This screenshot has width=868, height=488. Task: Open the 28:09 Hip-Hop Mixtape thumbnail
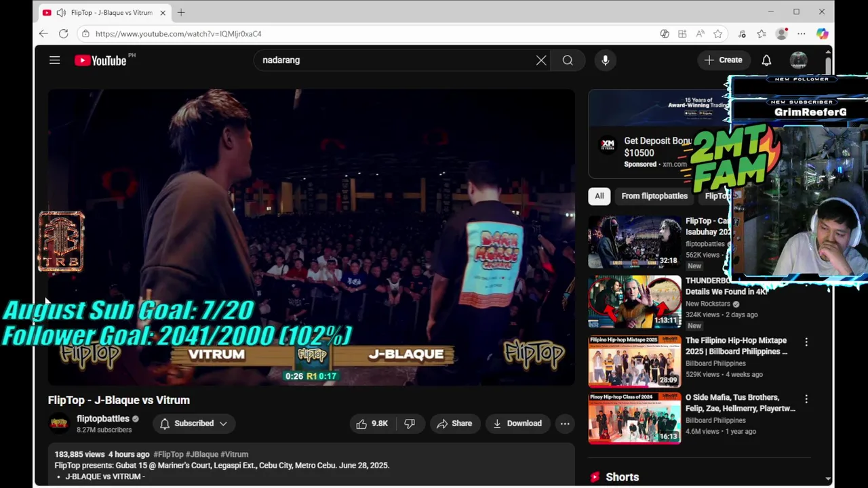[635, 361]
